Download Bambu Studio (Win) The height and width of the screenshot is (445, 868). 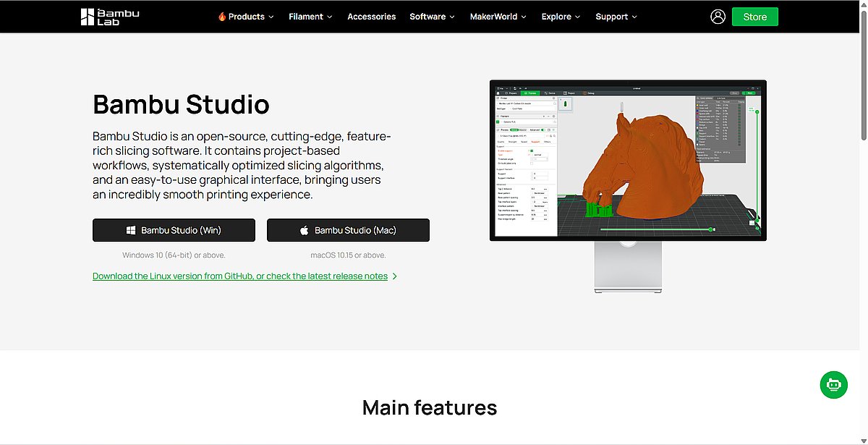click(x=174, y=230)
